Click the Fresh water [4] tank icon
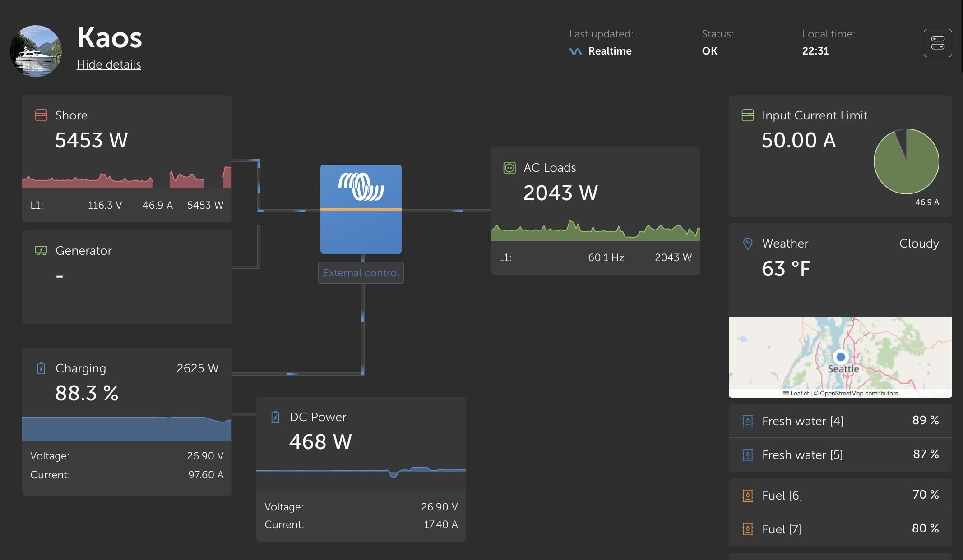Image resolution: width=963 pixels, height=560 pixels. [748, 421]
